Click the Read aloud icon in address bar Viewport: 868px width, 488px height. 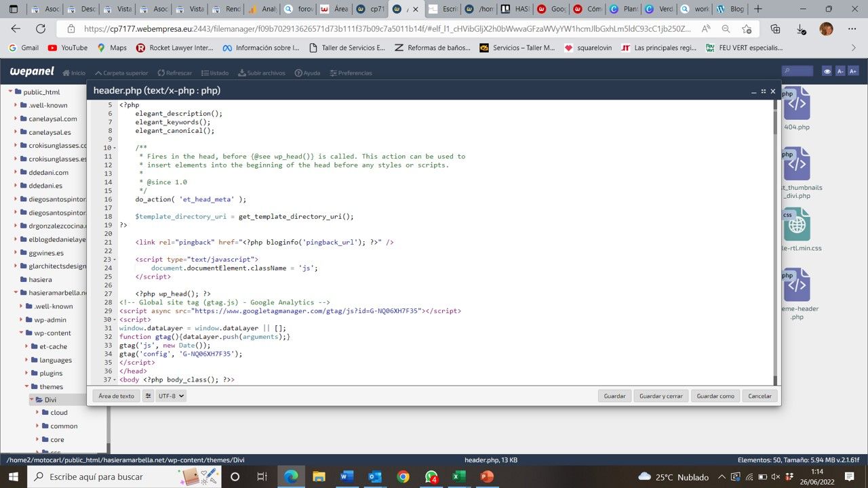point(706,29)
